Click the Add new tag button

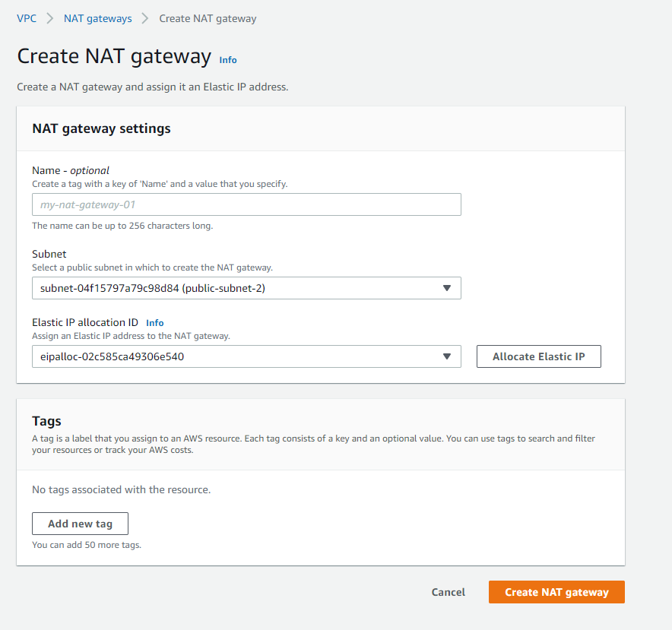tap(80, 524)
